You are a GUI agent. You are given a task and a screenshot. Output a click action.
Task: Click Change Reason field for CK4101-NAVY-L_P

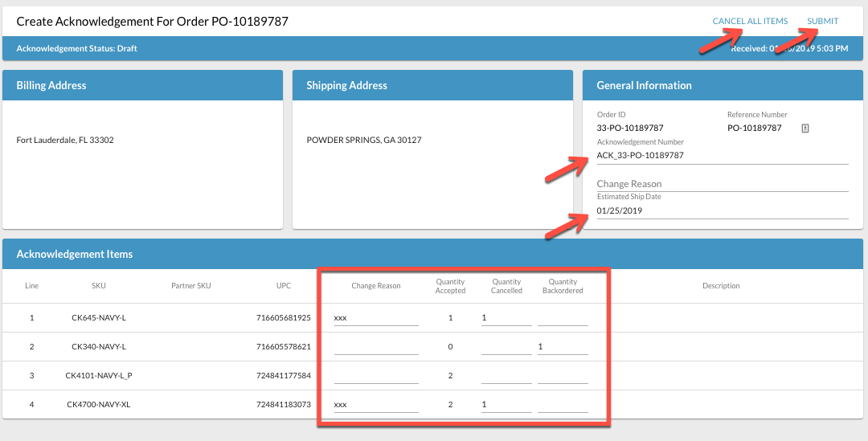pos(375,376)
